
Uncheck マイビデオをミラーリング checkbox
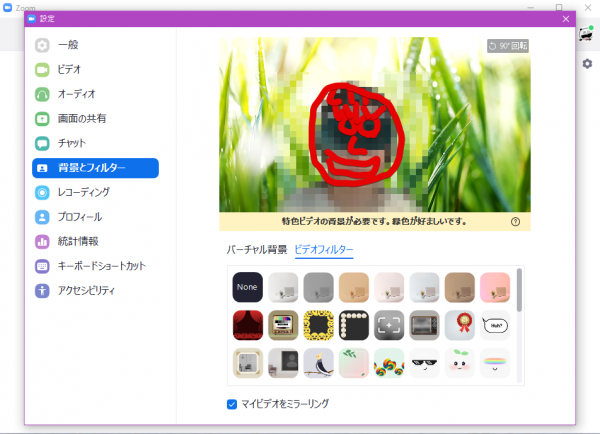point(232,404)
